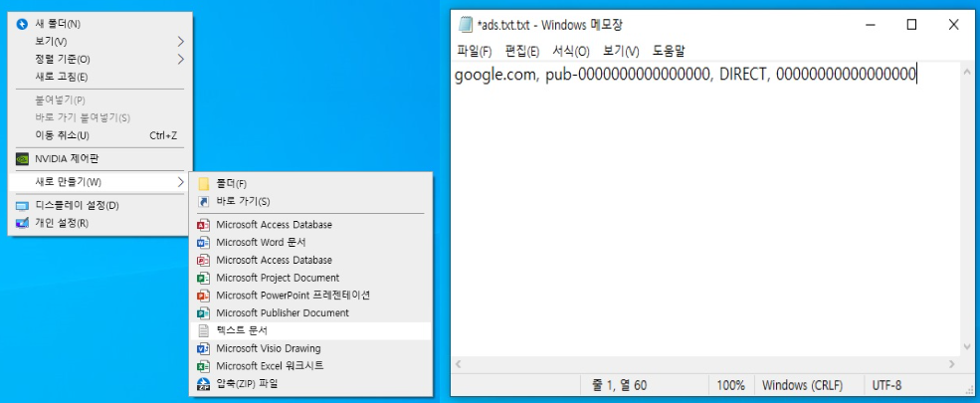
Task: Click 'Windows (CRLF)' in status bar
Action: [x=802, y=385]
